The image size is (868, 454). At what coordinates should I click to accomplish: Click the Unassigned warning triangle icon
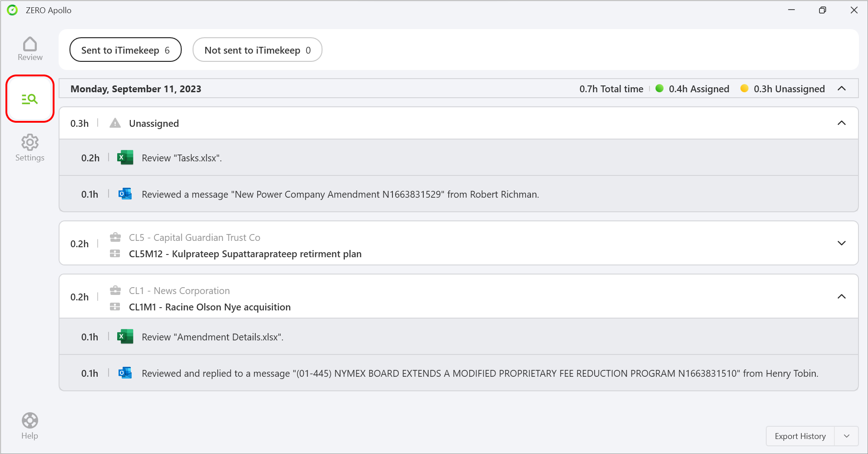click(115, 123)
